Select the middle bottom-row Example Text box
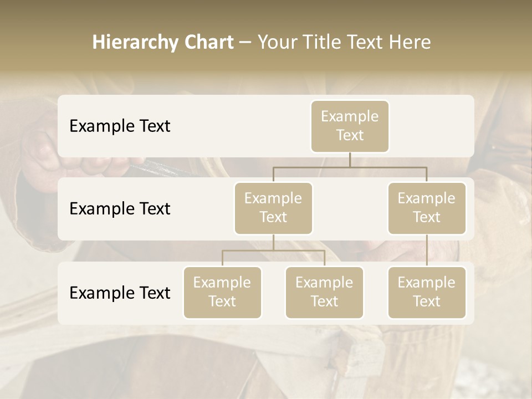This screenshot has width=532, height=399. click(x=324, y=293)
